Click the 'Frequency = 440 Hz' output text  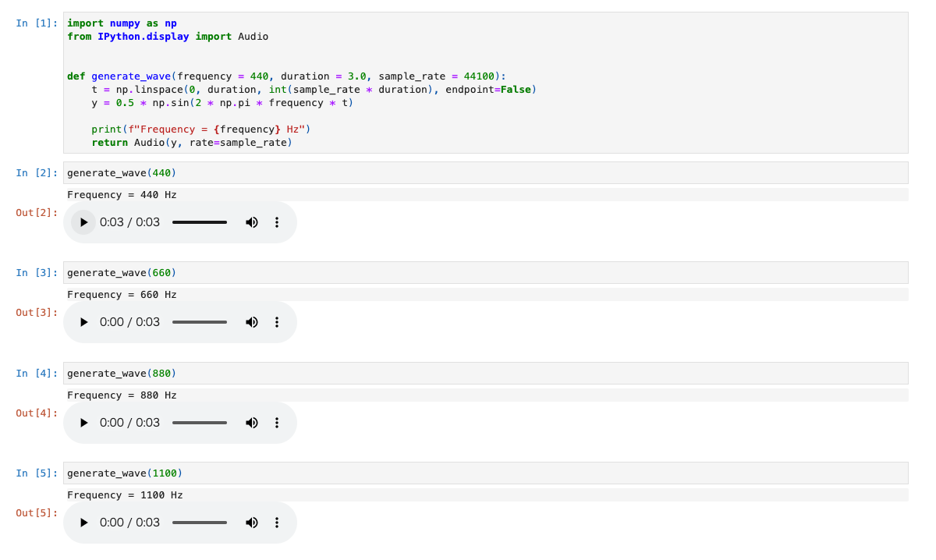(122, 195)
